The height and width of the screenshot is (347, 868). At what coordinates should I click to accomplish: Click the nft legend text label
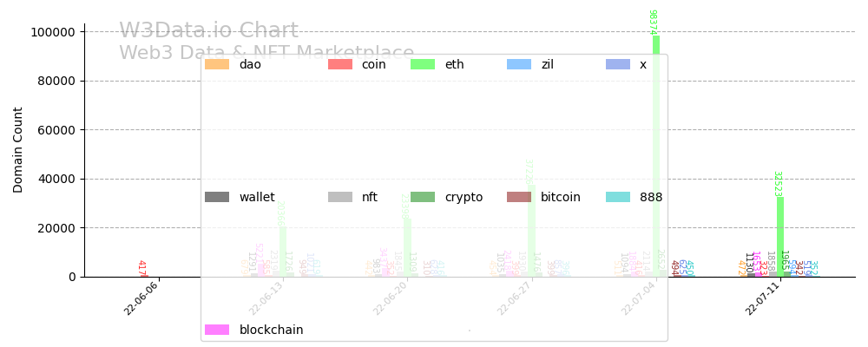370,197
